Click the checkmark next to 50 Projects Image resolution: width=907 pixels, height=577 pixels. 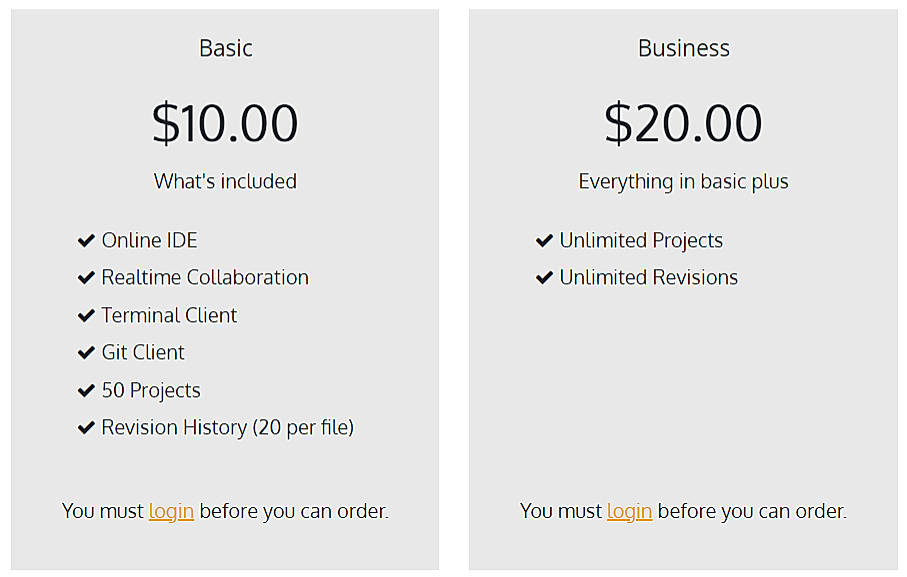[86, 390]
